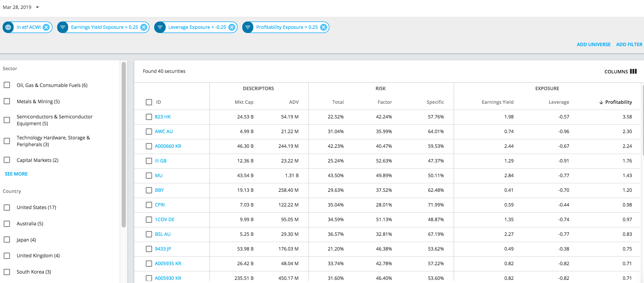Viewport: 644px width, 283px height.
Task: Sort by Mkt Cap column
Action: [244, 102]
